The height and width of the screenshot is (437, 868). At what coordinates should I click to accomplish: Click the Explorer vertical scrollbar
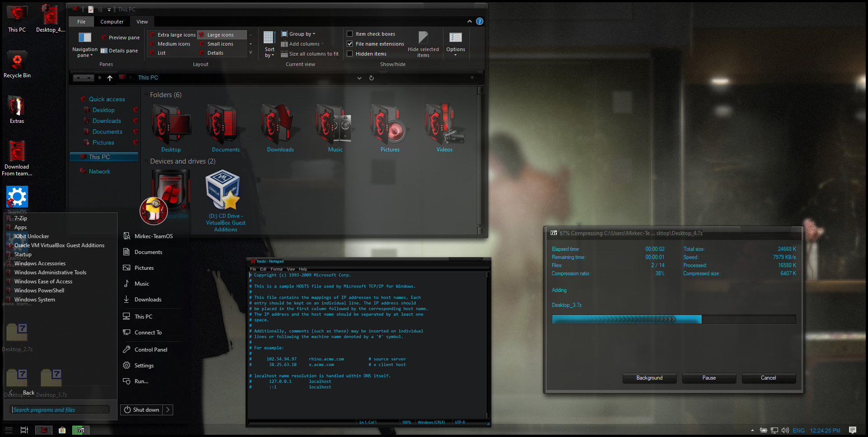[x=481, y=160]
